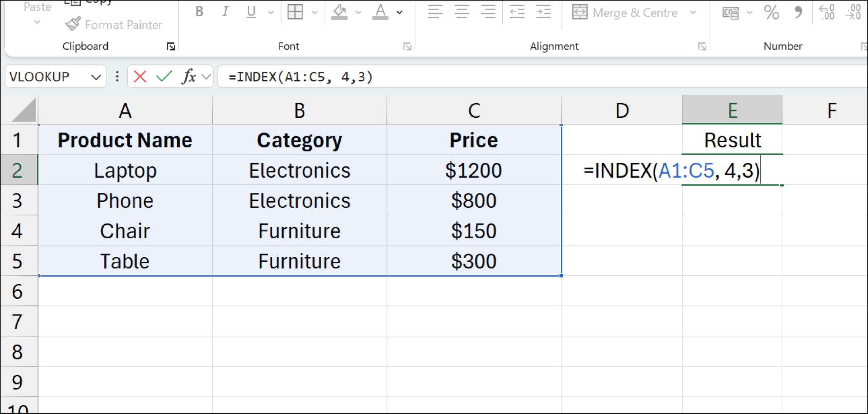Open the Number group dialog launcher
This screenshot has width=868, height=414.
[x=865, y=47]
